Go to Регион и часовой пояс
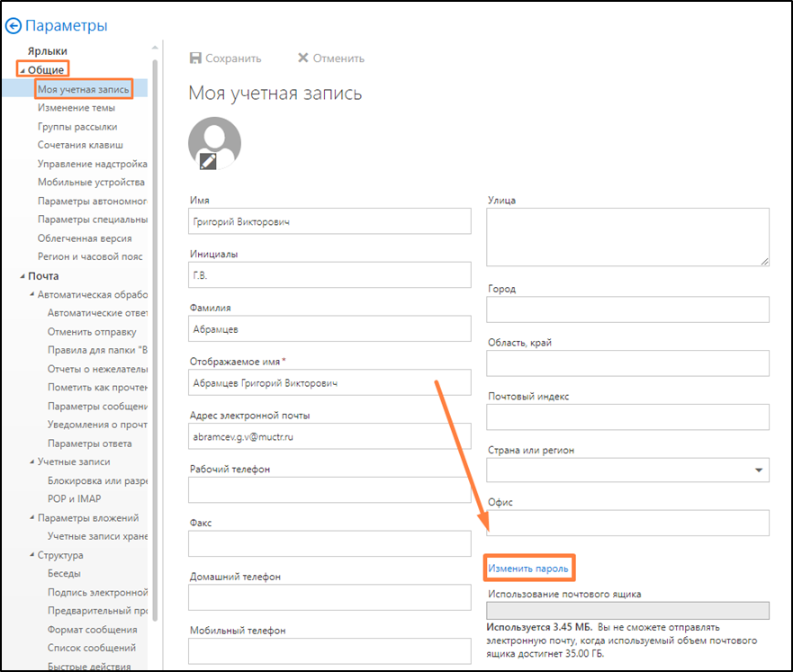The image size is (793, 672). tap(90, 257)
